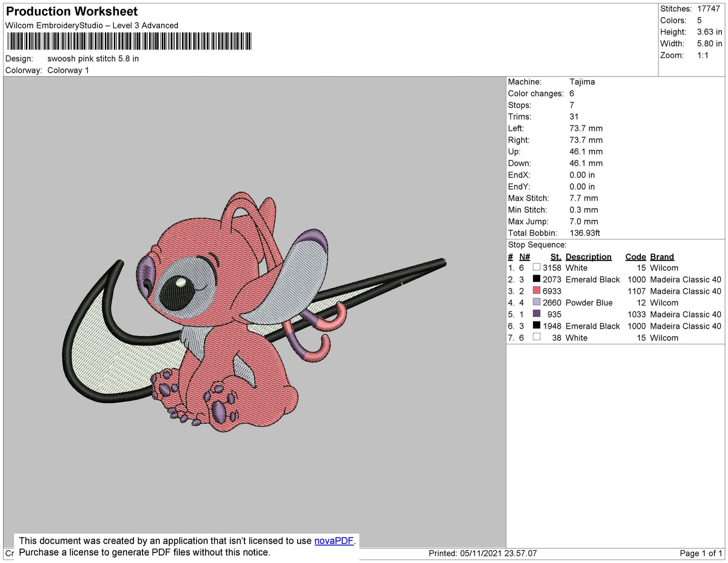Click the pink Stitch embroidery design preview

click(254, 312)
